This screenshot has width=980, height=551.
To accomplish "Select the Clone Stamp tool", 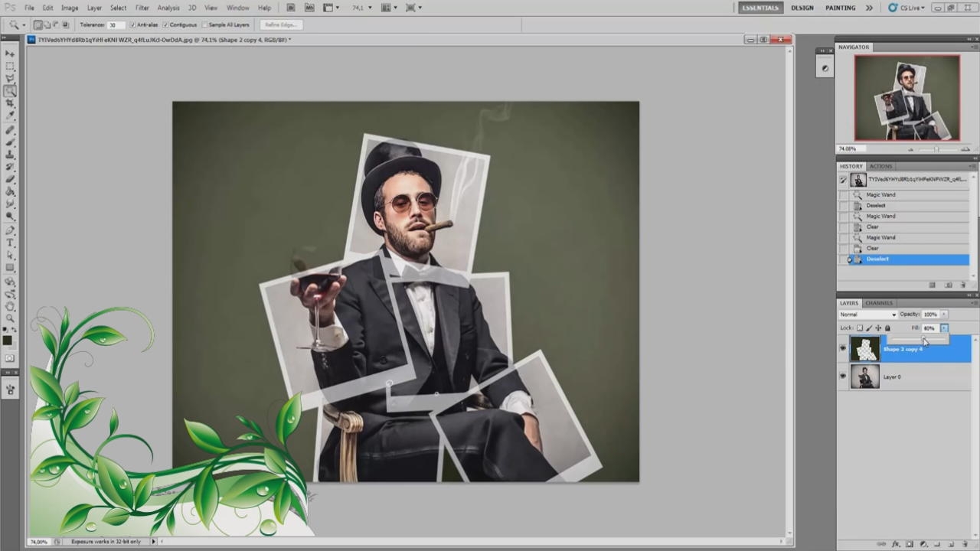I will [x=10, y=154].
